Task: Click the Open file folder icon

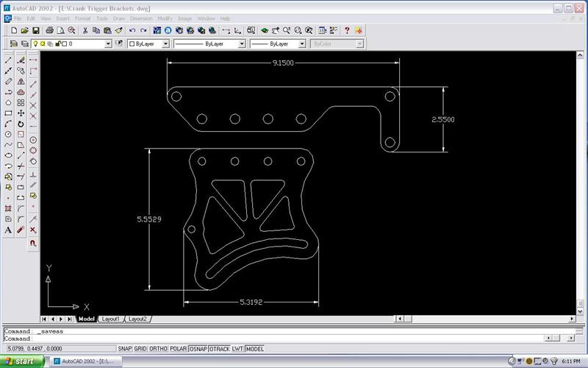Action: click(x=24, y=31)
